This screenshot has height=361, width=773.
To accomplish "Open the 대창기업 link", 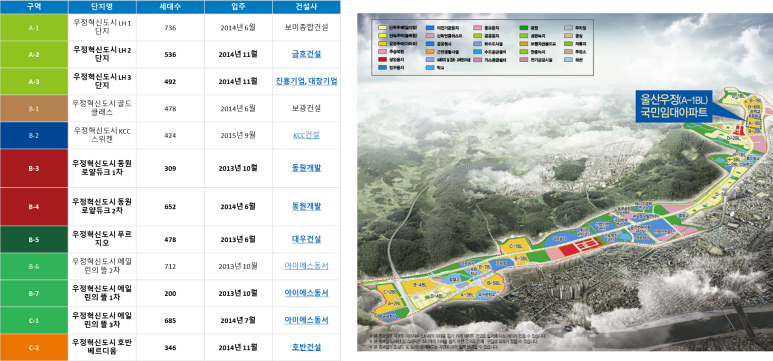I will (x=322, y=81).
